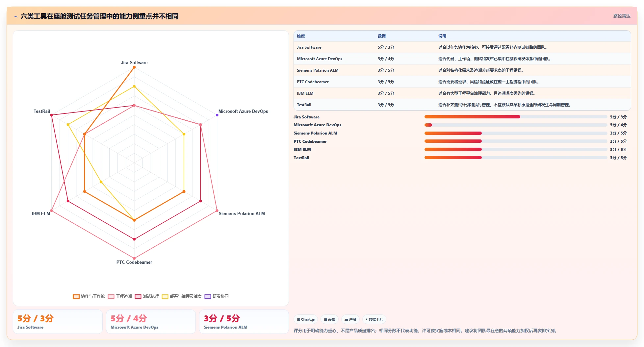Open the Microsoft Azure DevOps data card
Screen dimensions: 644x347
pyautogui.click(x=151, y=322)
